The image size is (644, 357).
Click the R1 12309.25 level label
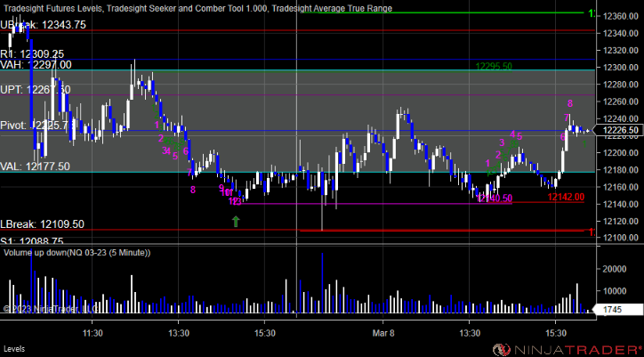pyautogui.click(x=32, y=54)
